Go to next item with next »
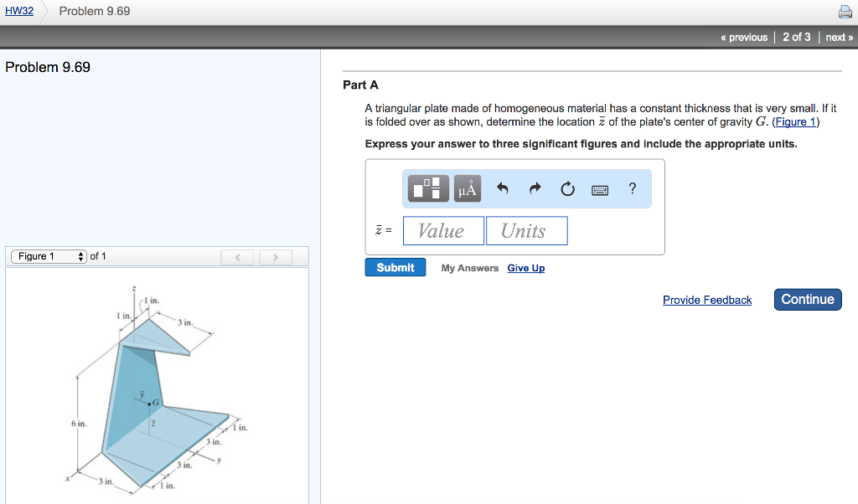858x504 pixels. 839,37
